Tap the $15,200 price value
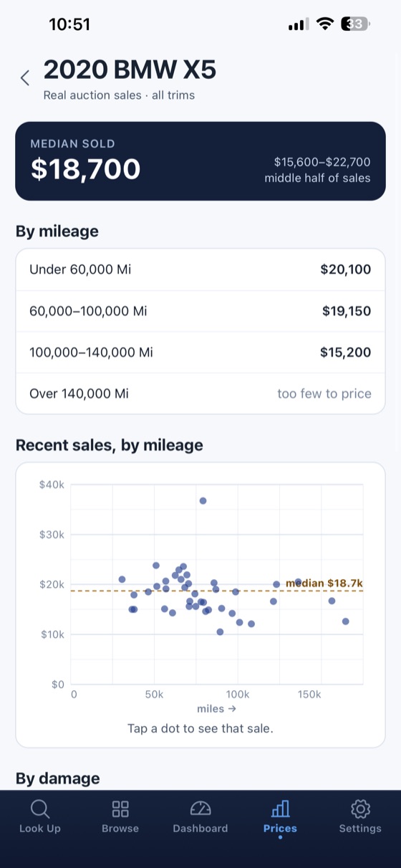401x868 pixels. 346,352
